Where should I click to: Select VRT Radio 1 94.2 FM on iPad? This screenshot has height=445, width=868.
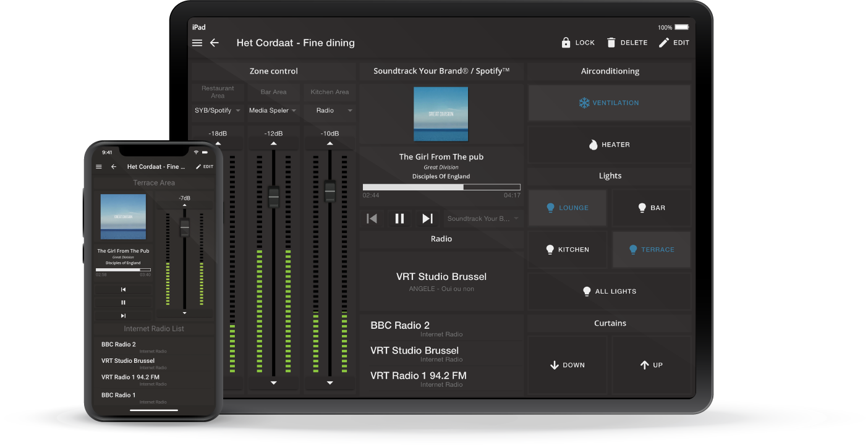click(442, 378)
